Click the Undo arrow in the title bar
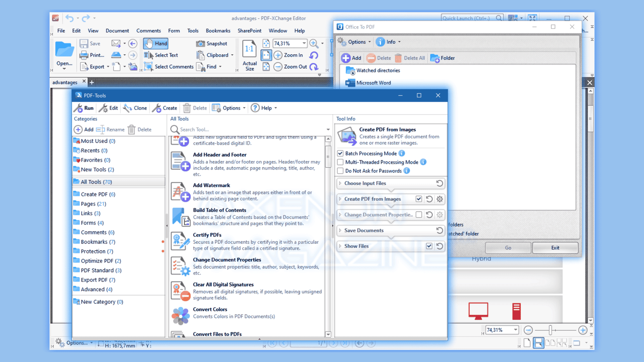This screenshot has height=362, width=644. tap(70, 18)
